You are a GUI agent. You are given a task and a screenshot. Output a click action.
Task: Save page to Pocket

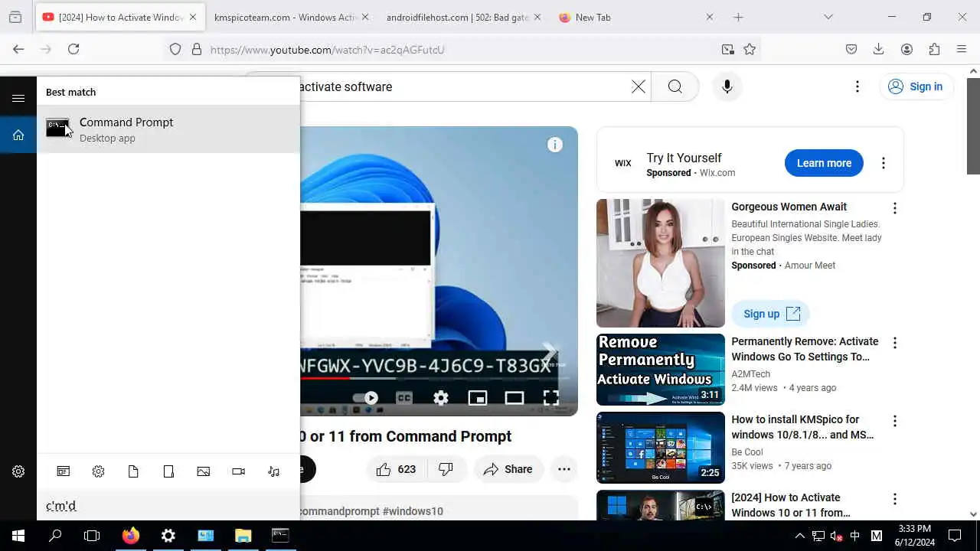point(851,49)
